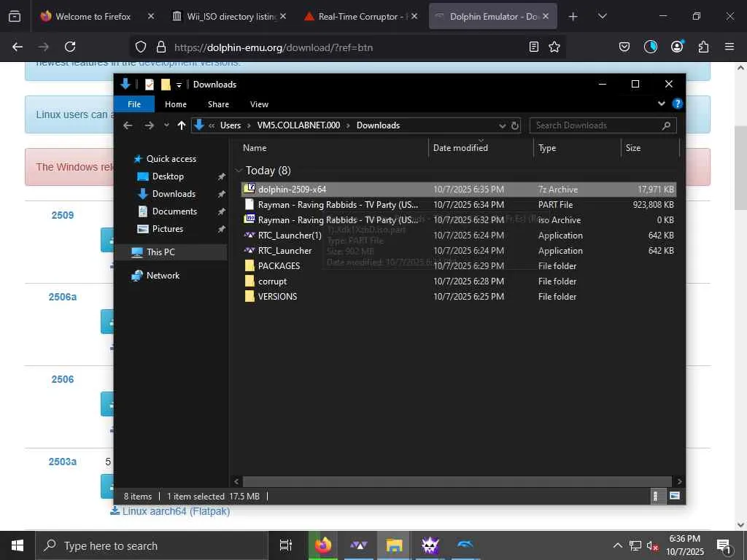Open Windows Start menu
Image resolution: width=747 pixels, height=560 pixels.
[x=18, y=545]
